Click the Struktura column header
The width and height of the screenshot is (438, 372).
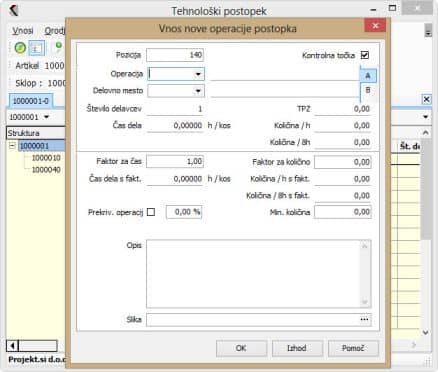[36, 133]
